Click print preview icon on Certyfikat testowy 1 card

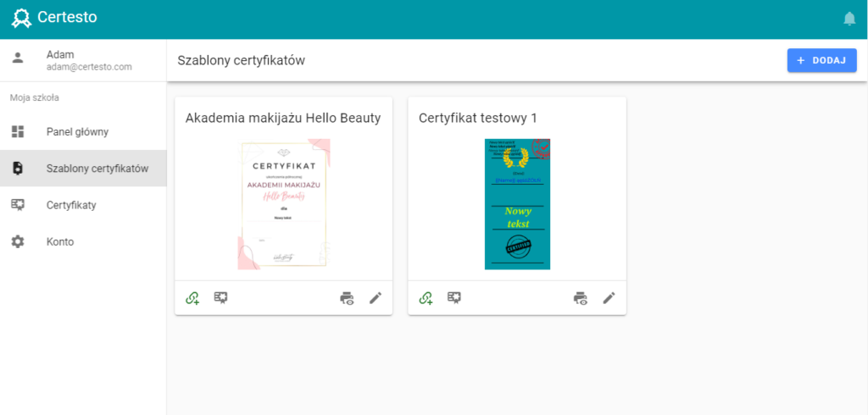580,298
